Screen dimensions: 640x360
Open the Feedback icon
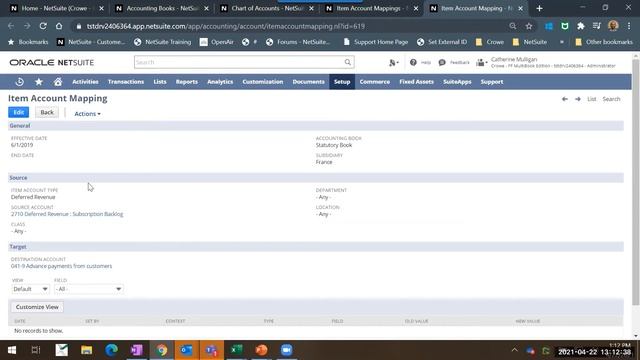point(442,62)
